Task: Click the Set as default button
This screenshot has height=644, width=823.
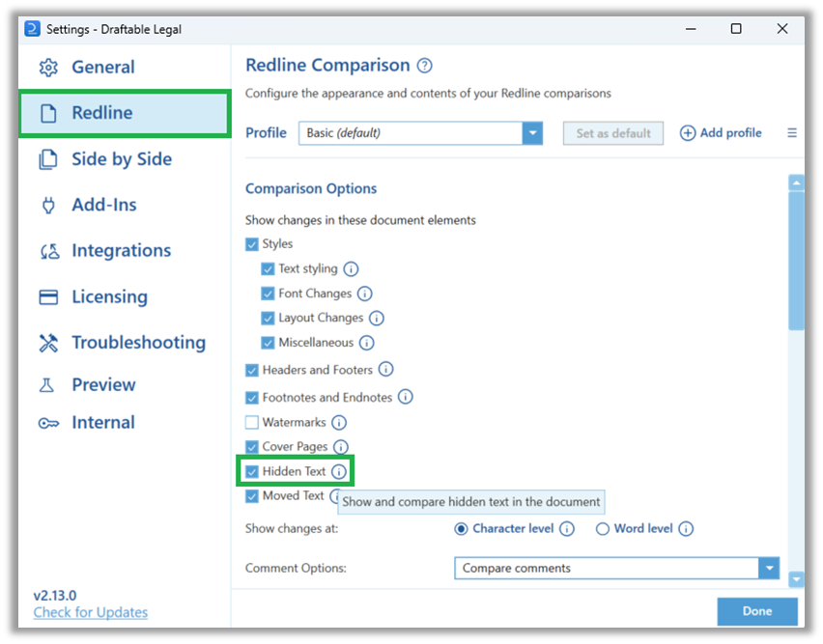Action: (613, 133)
